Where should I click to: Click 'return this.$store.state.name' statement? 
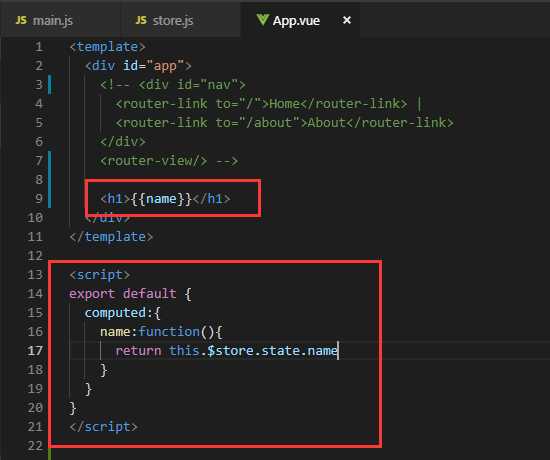point(227,351)
